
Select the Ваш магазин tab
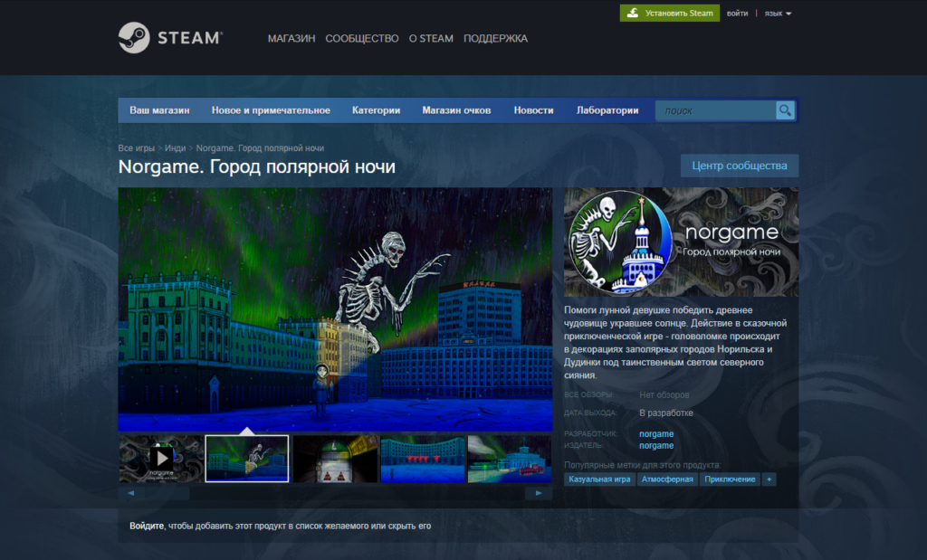(159, 110)
